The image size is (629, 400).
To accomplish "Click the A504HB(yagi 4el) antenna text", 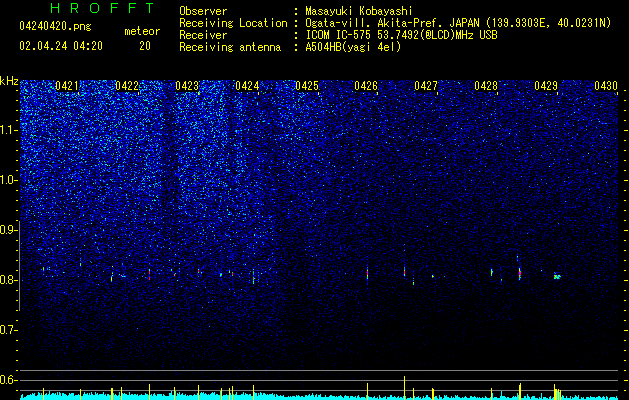I will pyautogui.click(x=353, y=47).
